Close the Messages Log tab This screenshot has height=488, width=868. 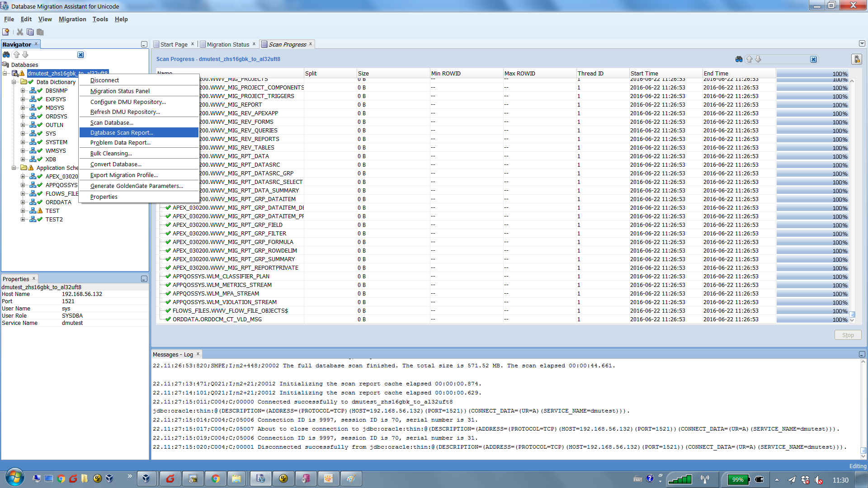coord(198,354)
